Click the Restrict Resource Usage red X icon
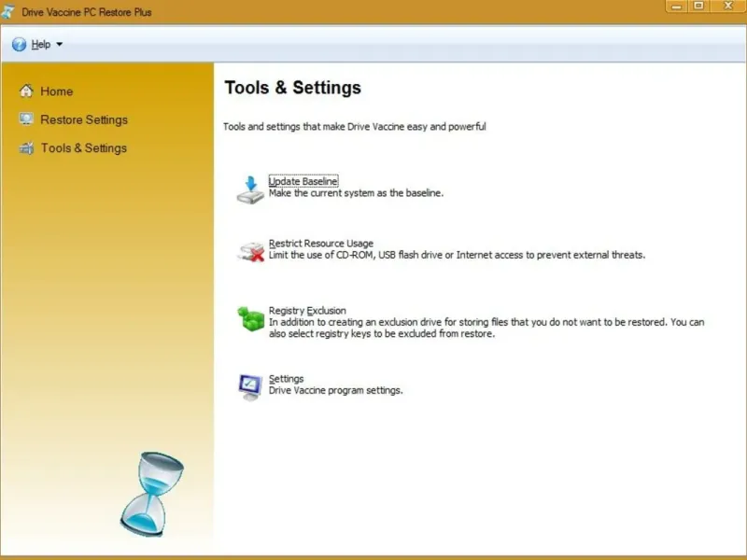Viewport: 747px width, 560px height. (250, 251)
